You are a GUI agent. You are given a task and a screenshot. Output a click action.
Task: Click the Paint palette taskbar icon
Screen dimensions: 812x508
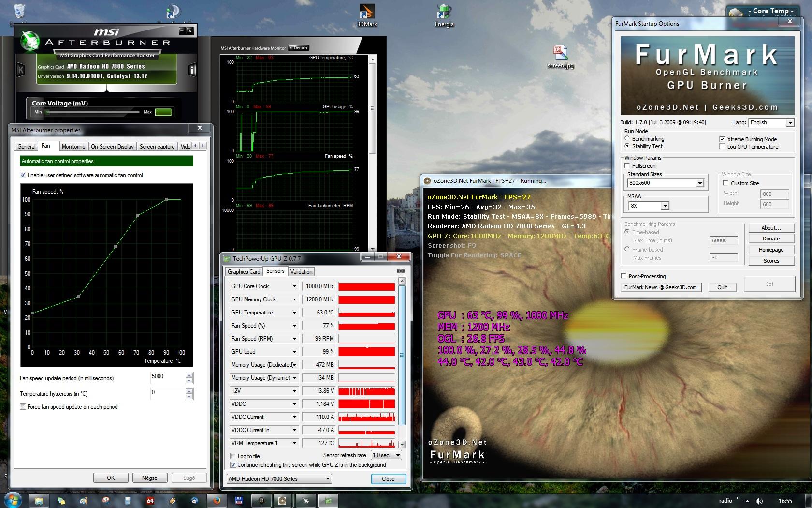[x=84, y=501]
